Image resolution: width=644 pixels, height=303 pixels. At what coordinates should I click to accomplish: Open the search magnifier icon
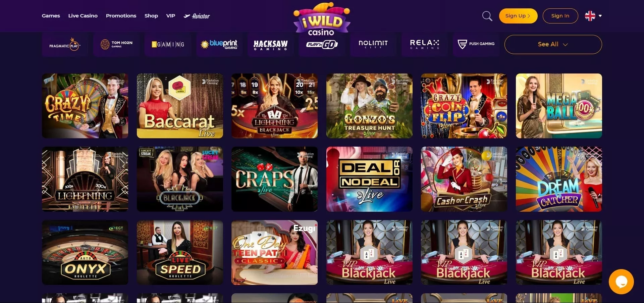click(x=487, y=16)
